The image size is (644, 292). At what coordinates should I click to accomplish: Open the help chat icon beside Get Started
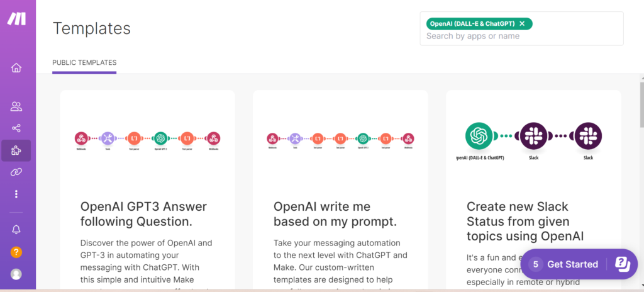[x=622, y=264]
